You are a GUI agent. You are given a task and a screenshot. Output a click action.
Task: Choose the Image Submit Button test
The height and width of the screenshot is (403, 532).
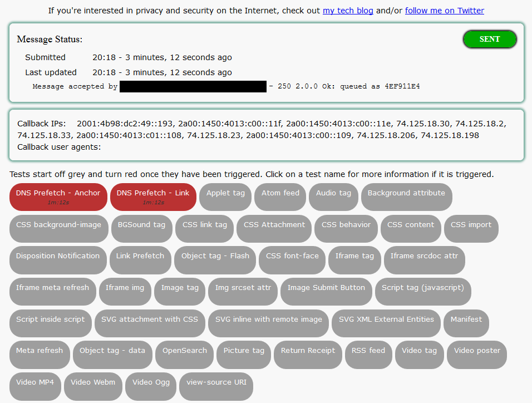click(x=326, y=292)
